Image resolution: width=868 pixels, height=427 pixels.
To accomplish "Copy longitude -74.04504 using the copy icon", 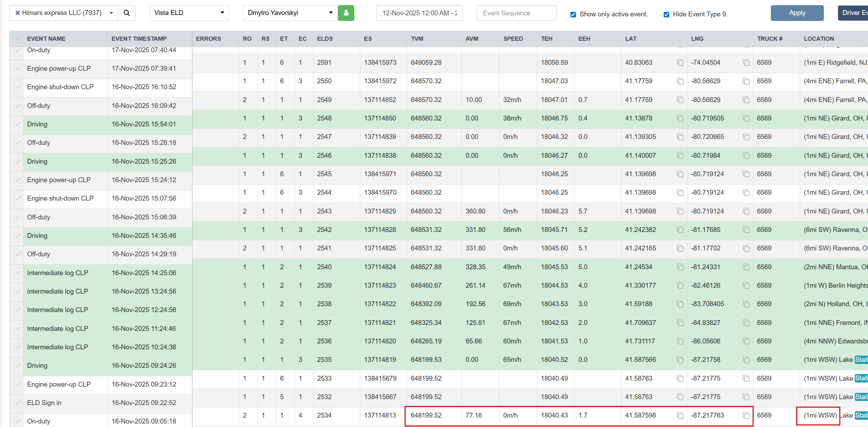I will point(746,62).
